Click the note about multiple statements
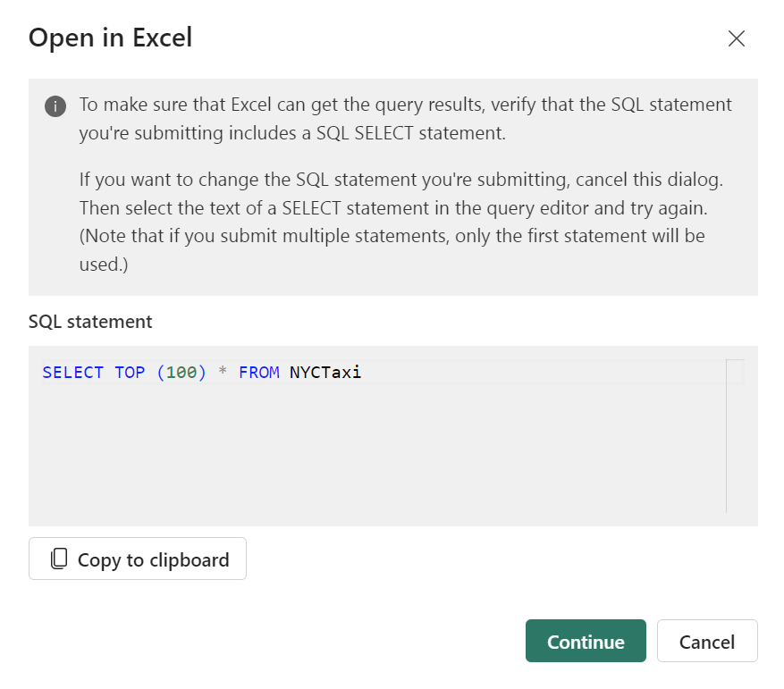This screenshot has height=689, width=784. click(x=392, y=249)
